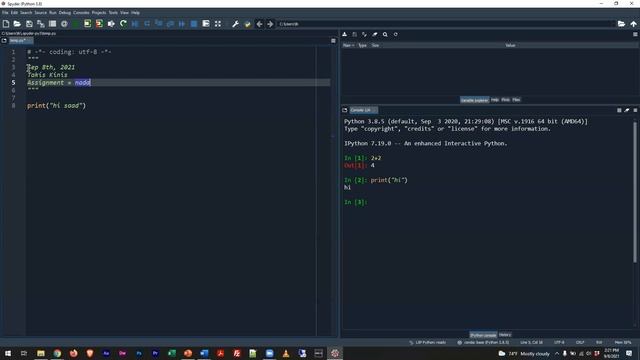Viewport: 640px width, 360px height.
Task: Maximize current pane toolbar icon
Action: 206,24
